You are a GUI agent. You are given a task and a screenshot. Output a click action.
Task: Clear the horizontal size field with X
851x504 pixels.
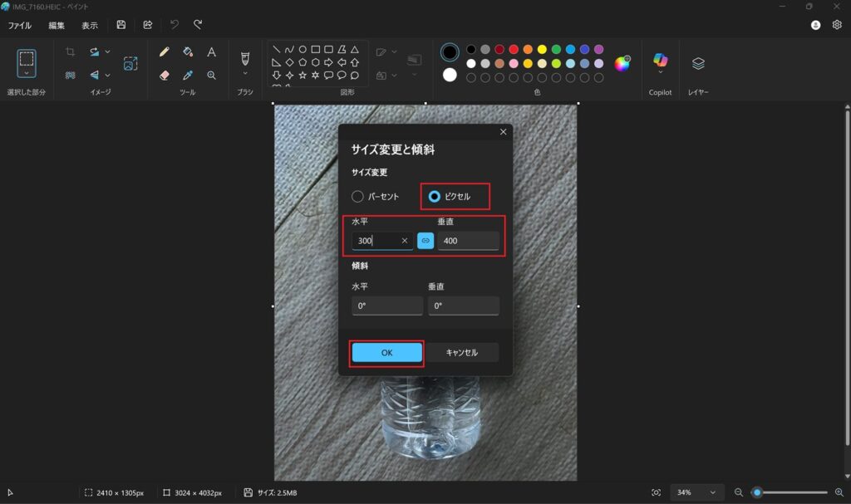click(x=405, y=241)
